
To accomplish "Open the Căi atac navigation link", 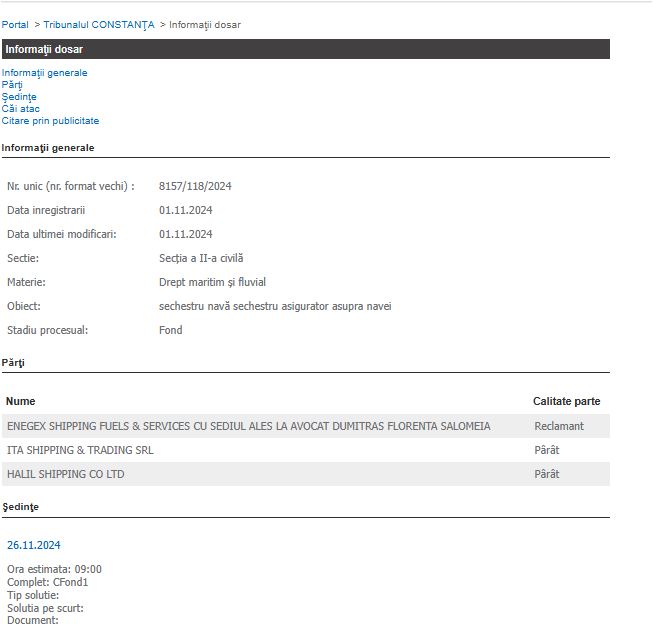I will (x=20, y=109).
